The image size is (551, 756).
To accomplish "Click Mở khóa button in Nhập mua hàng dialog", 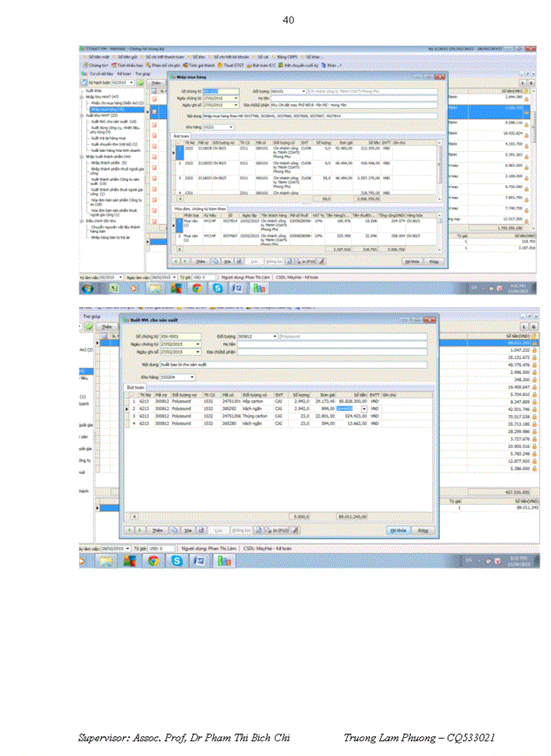I will click(x=412, y=261).
